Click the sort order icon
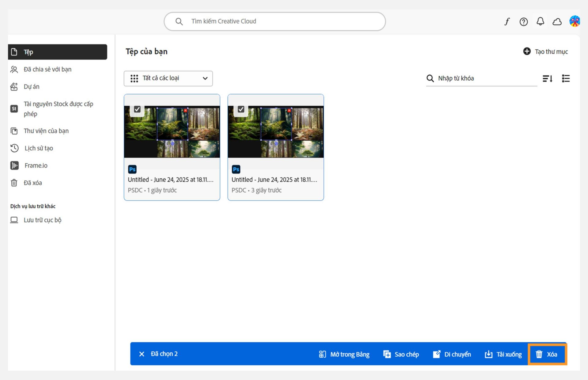Viewport: 588px width, 380px height. [x=548, y=78]
